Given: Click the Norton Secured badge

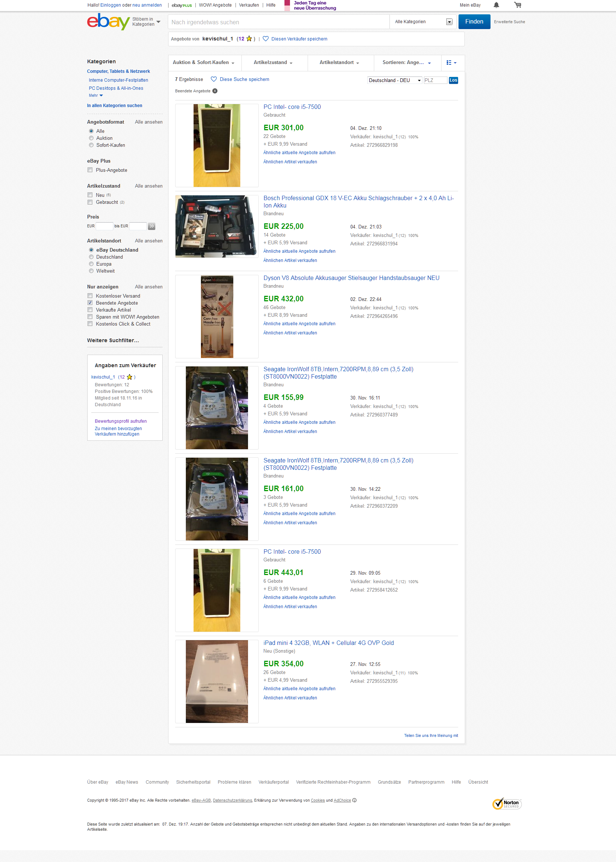Looking at the screenshot, I should 507,804.
